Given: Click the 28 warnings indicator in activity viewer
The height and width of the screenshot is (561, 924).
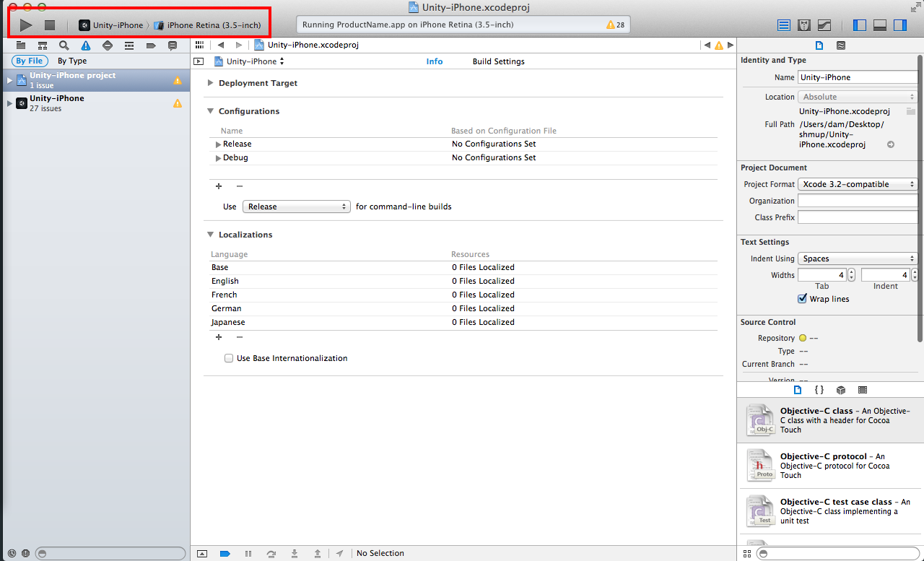Looking at the screenshot, I should point(616,25).
